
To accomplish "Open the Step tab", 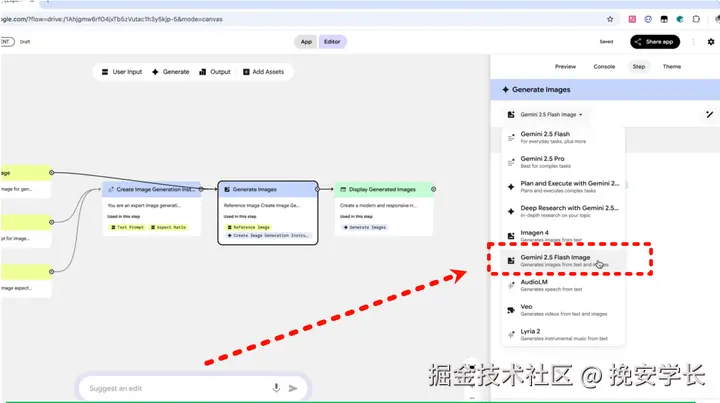I will click(639, 67).
